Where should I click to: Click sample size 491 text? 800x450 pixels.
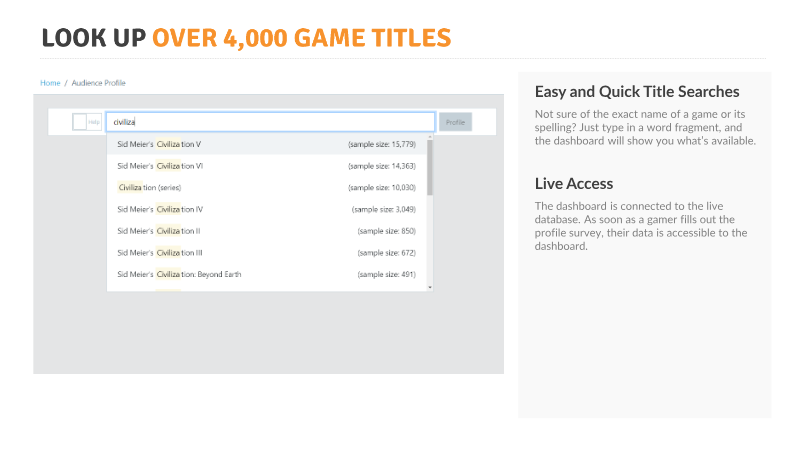point(386,274)
